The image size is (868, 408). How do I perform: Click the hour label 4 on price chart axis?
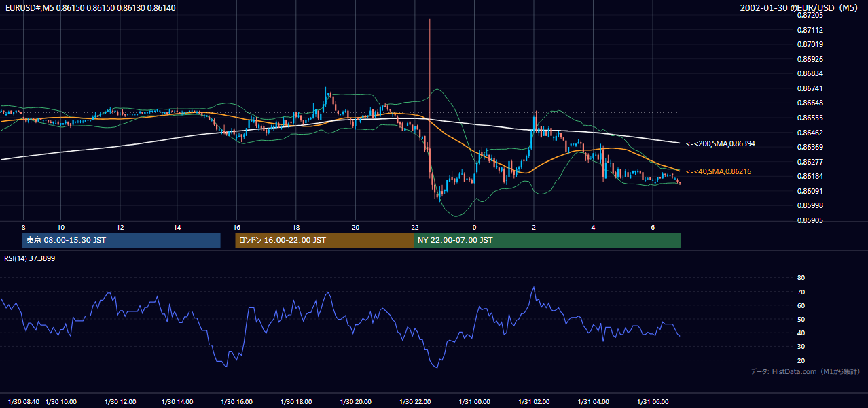click(593, 227)
